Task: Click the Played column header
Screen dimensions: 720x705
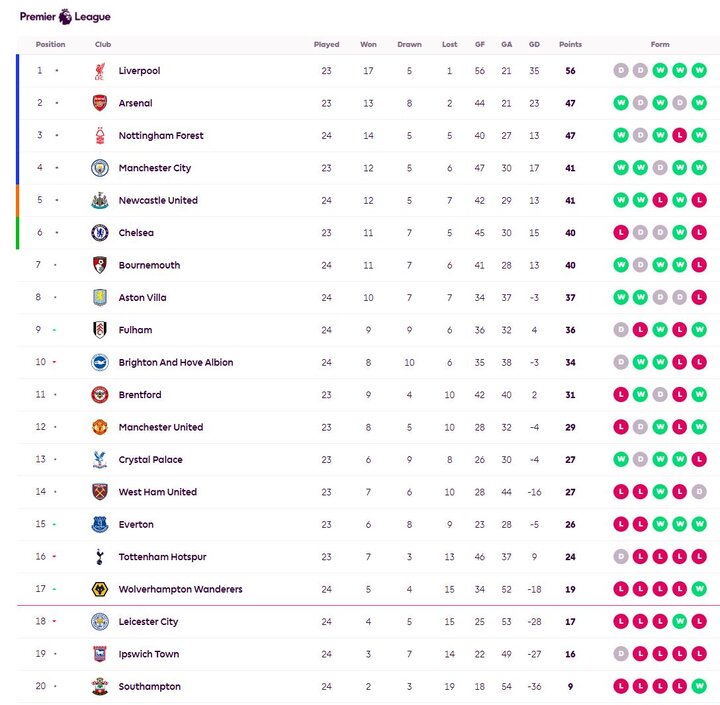Action: click(x=326, y=45)
